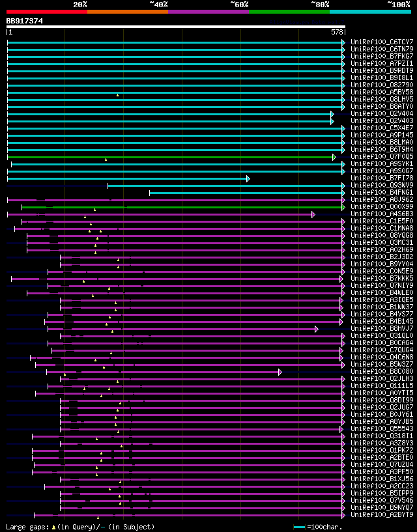Select hit label UniRef100_Q7V546
The height and width of the screenshot is (532, 417).
click(x=382, y=501)
